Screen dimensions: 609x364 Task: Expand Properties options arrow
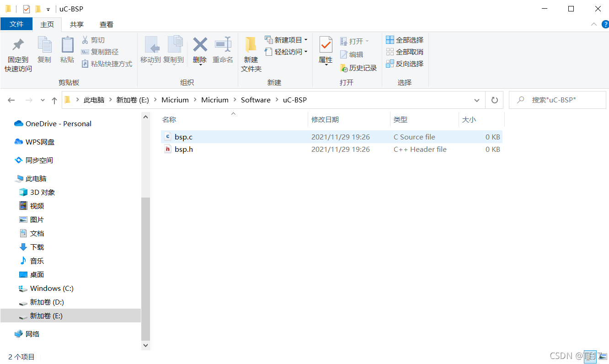(x=326, y=65)
